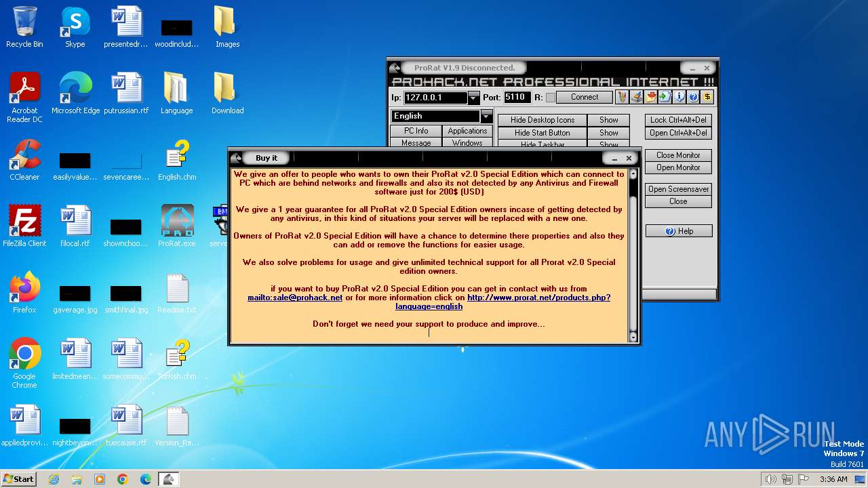Open the Windows Start menu
868x488 pixels.
point(18,479)
